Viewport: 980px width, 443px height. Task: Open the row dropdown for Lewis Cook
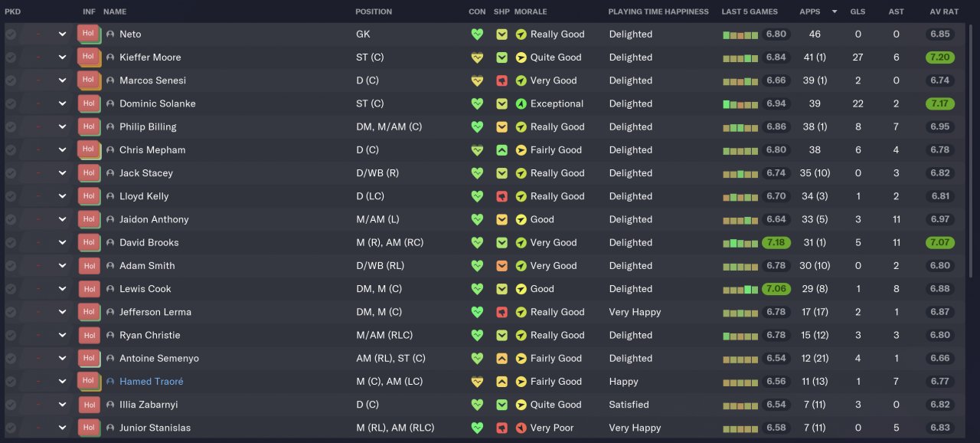pyautogui.click(x=62, y=289)
